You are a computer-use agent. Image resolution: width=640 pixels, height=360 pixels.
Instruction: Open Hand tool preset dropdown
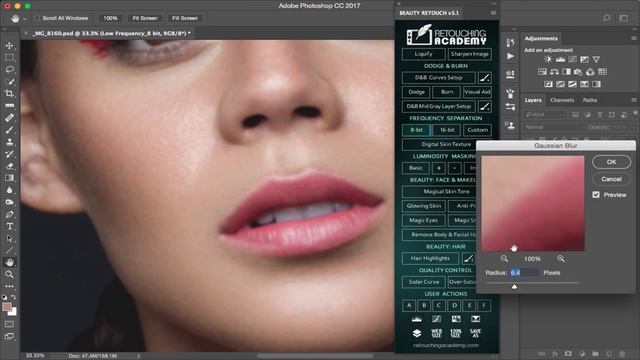(x=25, y=19)
